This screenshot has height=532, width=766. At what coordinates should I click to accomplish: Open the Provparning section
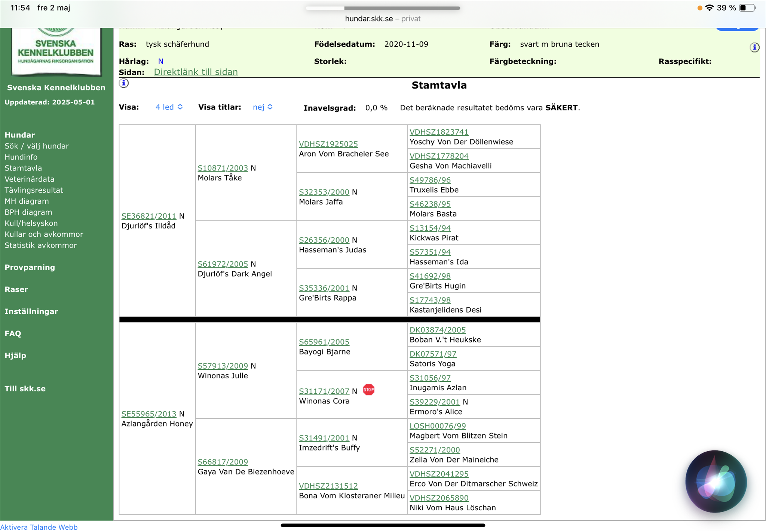pos(30,267)
